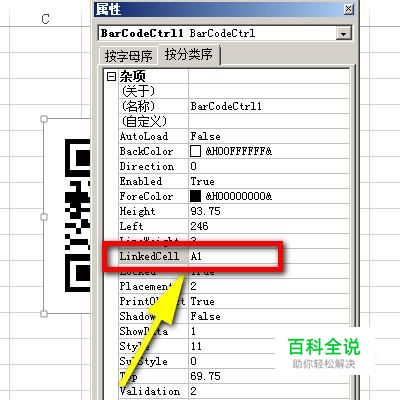The width and height of the screenshot is (400, 400).
Task: Switch to the 按字母序 tab
Action: tap(128, 56)
